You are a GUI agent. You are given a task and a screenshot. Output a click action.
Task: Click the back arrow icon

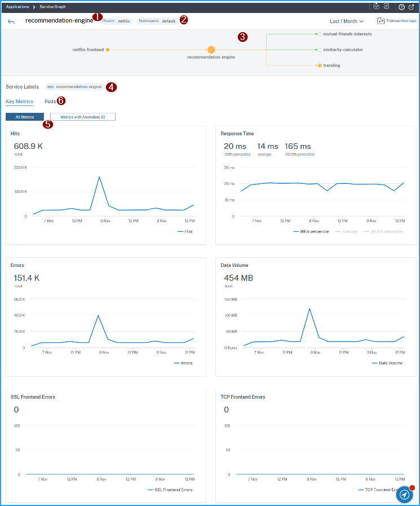[x=11, y=21]
